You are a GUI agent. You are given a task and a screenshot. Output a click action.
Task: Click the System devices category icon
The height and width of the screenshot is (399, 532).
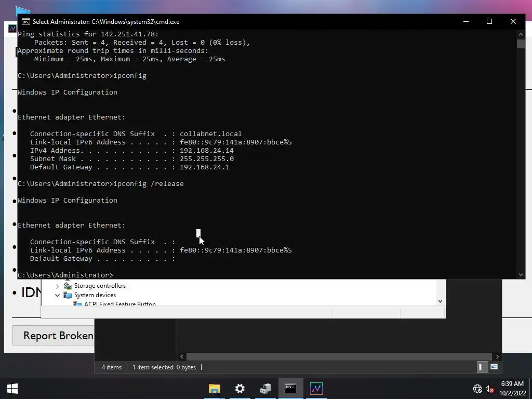(x=68, y=295)
